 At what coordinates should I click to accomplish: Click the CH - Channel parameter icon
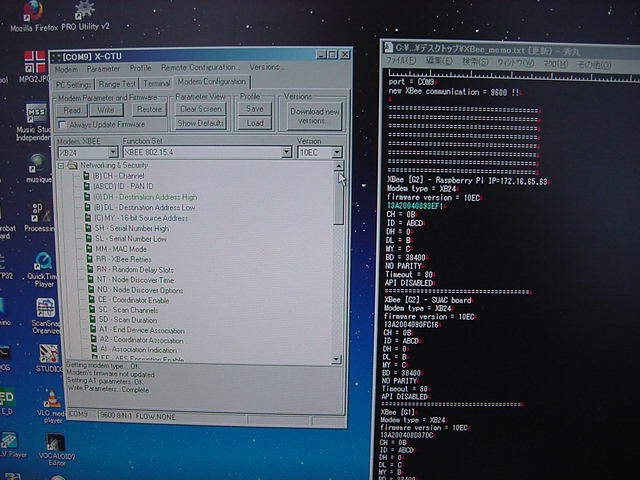[x=86, y=176]
